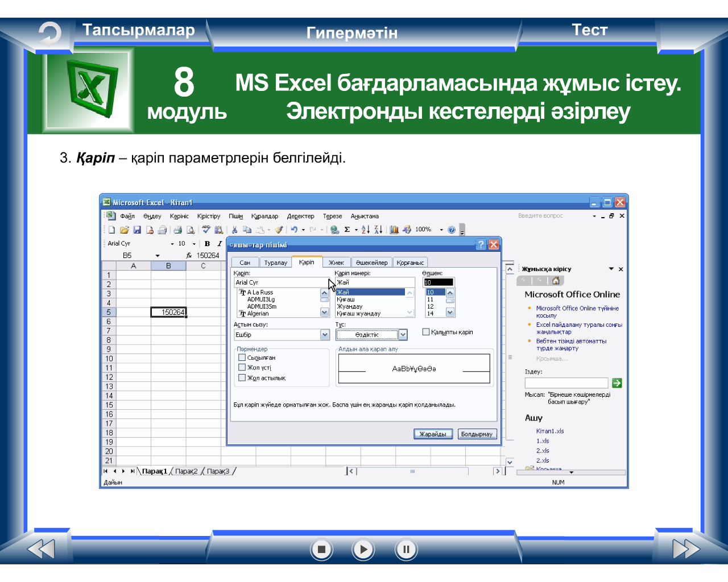Switch to the Сан tab
This screenshot has width=728, height=582.
245,263
